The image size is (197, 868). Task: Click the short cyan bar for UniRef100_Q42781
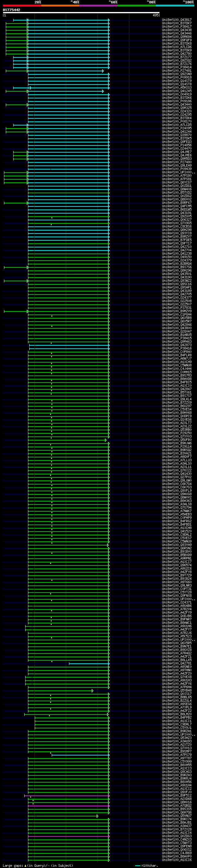coord(89,664)
